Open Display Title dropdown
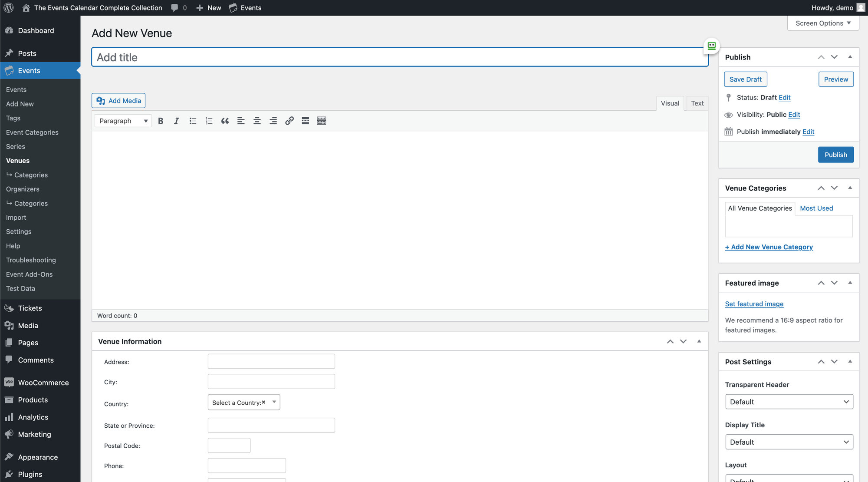Image resolution: width=868 pixels, height=482 pixels. pyautogui.click(x=789, y=442)
